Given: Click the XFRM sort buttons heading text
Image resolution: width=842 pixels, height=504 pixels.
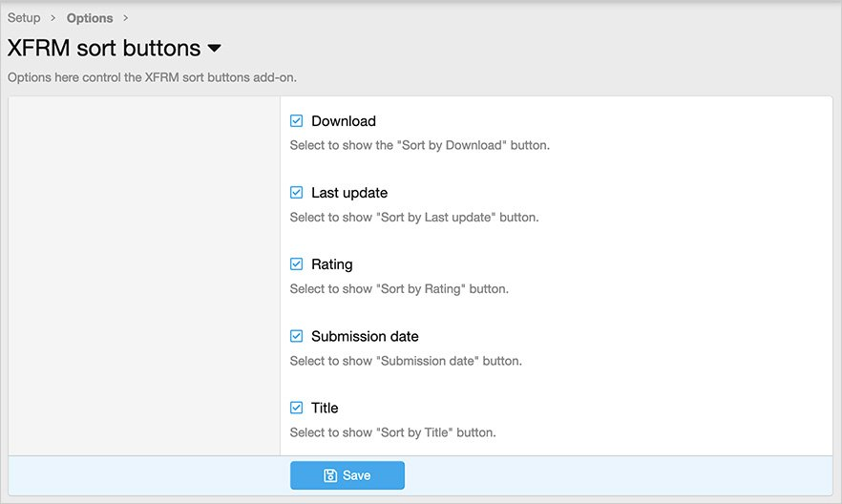Looking at the screenshot, I should 103,48.
